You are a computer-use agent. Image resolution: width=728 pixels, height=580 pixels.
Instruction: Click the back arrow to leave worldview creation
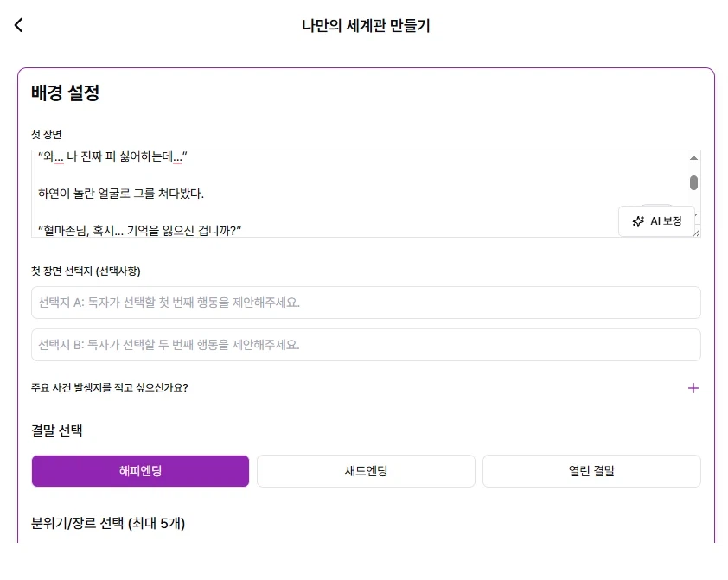pyautogui.click(x=18, y=26)
